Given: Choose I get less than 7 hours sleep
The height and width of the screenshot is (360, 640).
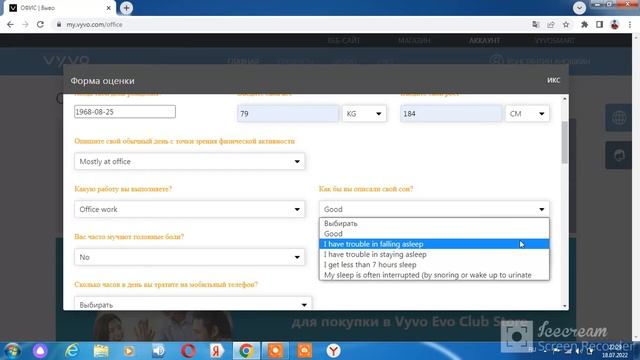Looking at the screenshot, I should click(x=434, y=264).
